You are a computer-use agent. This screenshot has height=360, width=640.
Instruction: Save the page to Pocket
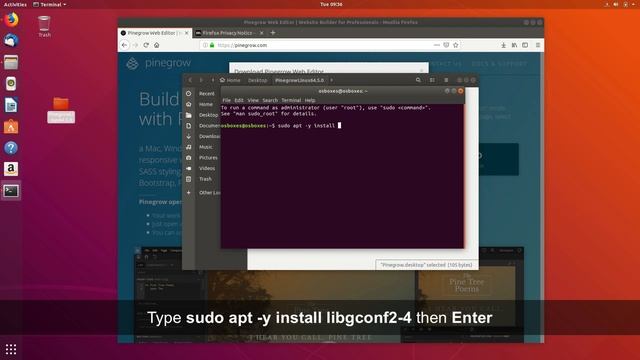click(446, 45)
